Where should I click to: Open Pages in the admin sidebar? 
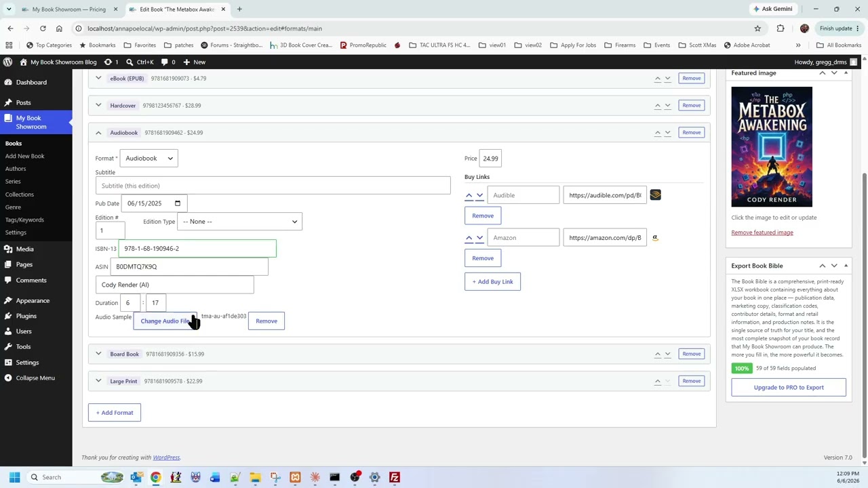coord(24,264)
